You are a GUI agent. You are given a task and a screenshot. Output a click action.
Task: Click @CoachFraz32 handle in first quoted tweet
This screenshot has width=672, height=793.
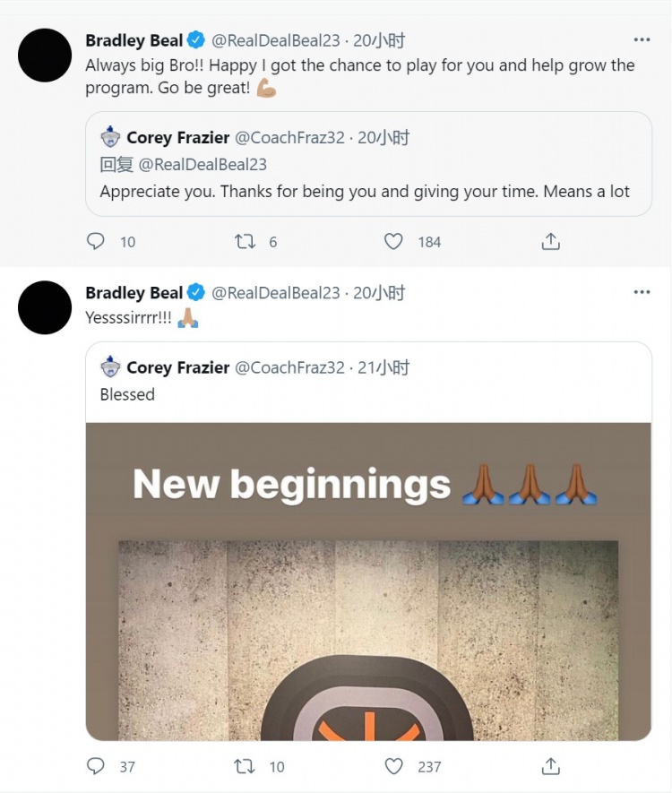(x=289, y=138)
